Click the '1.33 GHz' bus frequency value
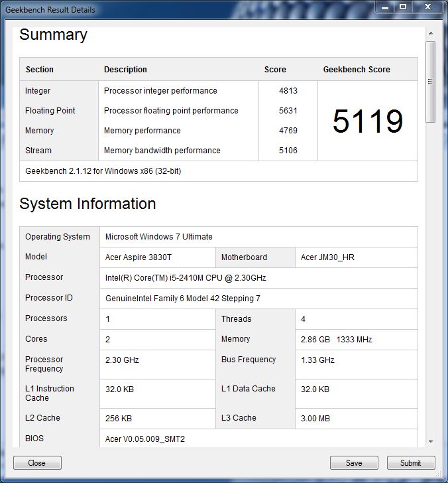This screenshot has width=448, height=483. pos(317,360)
